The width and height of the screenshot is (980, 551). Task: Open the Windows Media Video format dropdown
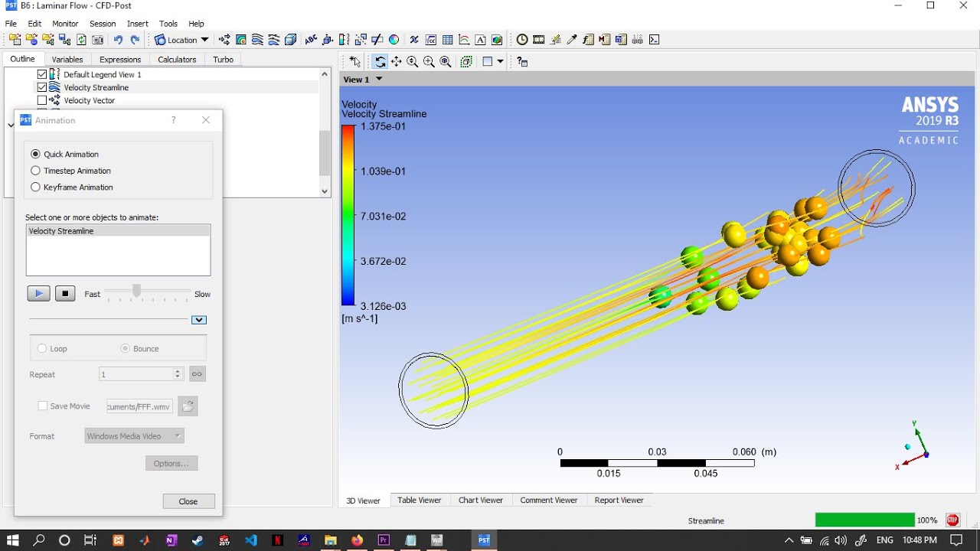135,436
